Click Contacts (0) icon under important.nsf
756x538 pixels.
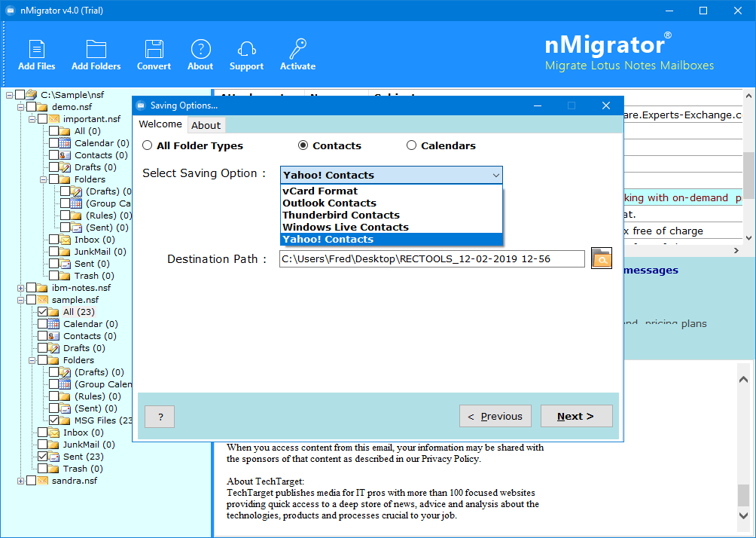click(65, 155)
